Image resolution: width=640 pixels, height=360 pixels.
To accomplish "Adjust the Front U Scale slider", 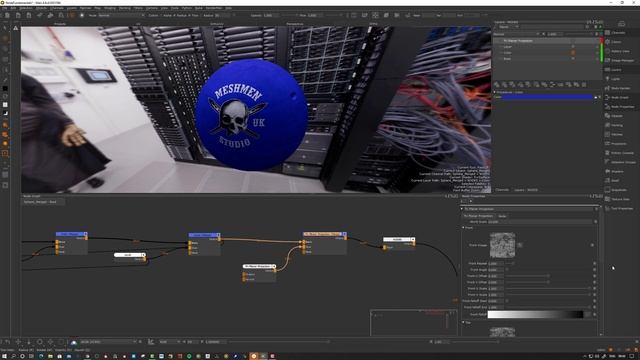I will (548, 289).
